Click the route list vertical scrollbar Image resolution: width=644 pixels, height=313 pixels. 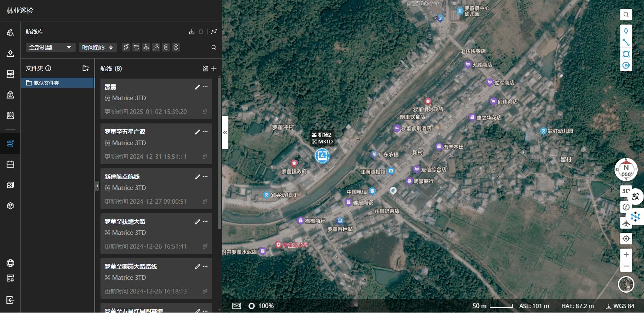(x=219, y=154)
